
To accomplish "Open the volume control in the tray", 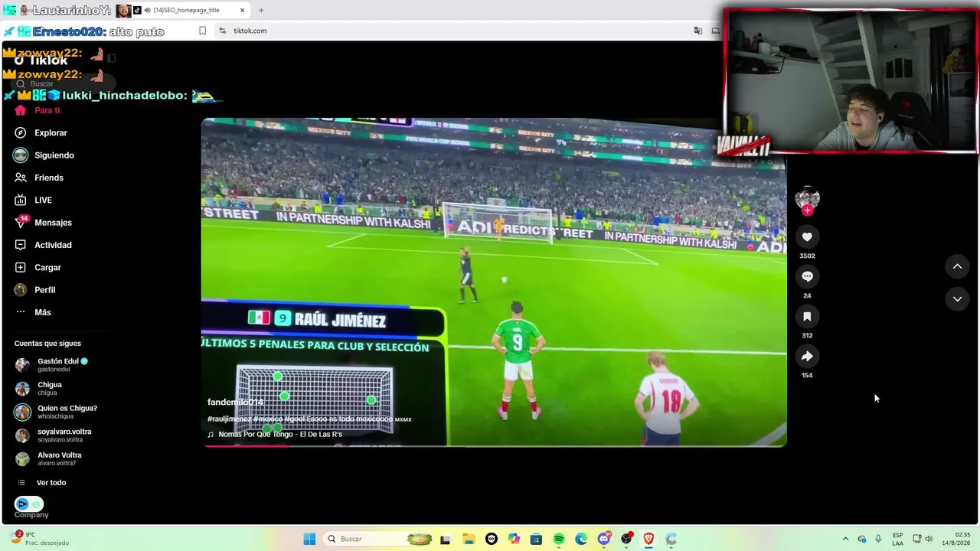I will tap(929, 539).
